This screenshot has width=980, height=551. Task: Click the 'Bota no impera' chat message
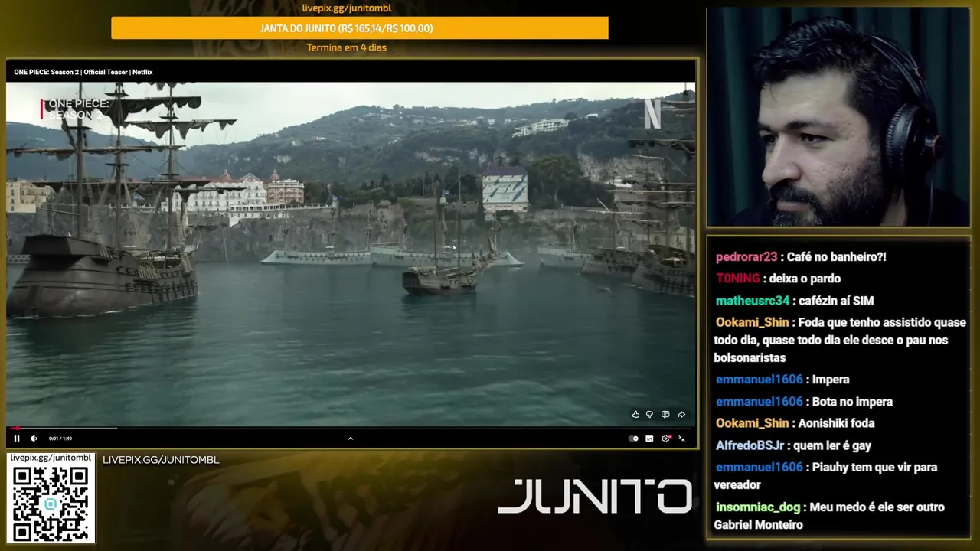852,402
